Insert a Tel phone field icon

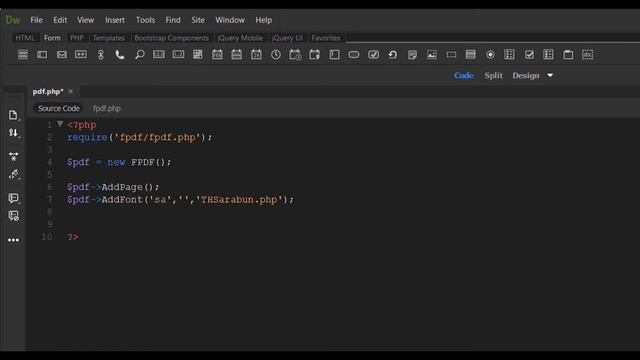click(120, 55)
